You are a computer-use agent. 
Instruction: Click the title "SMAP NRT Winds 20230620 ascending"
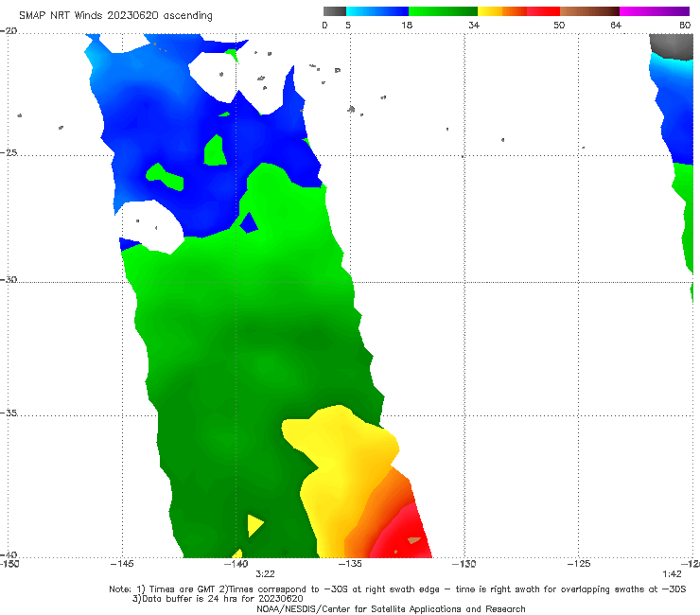115,15
